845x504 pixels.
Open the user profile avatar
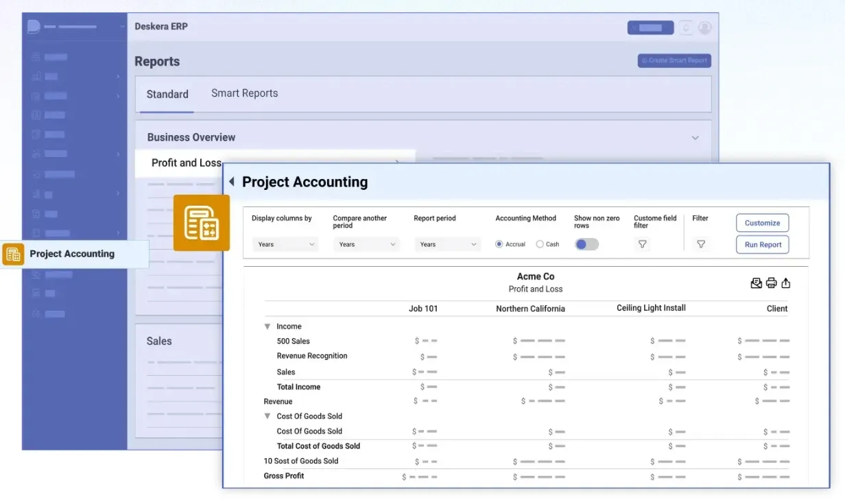[x=704, y=28]
